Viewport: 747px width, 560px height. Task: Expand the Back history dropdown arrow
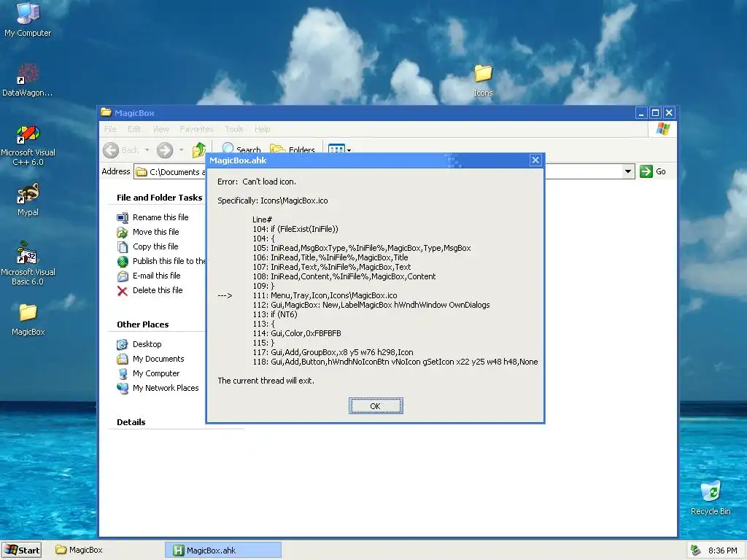pos(147,150)
